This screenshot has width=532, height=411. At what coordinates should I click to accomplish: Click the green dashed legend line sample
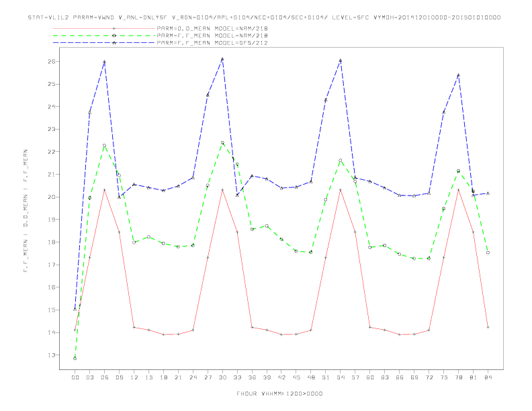104,36
